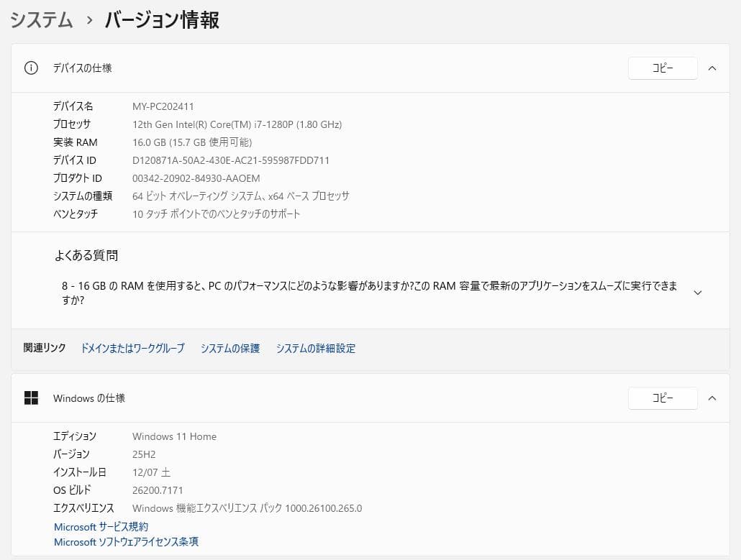
Task: Navigate back using the システム breadcrumb
Action: [x=41, y=21]
